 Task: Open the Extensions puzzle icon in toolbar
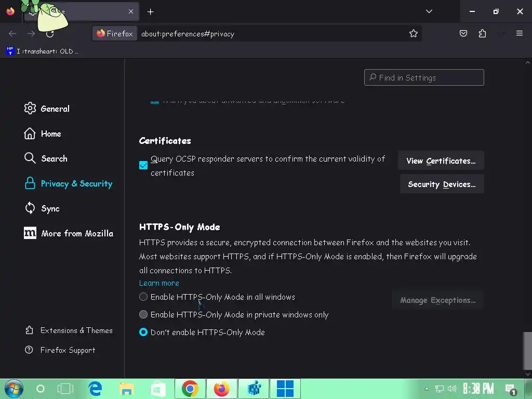click(482, 34)
